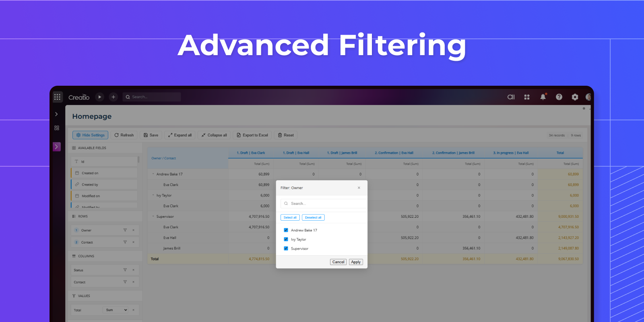644x322 pixels.
Task: Select the Id available field
Action: click(x=104, y=161)
